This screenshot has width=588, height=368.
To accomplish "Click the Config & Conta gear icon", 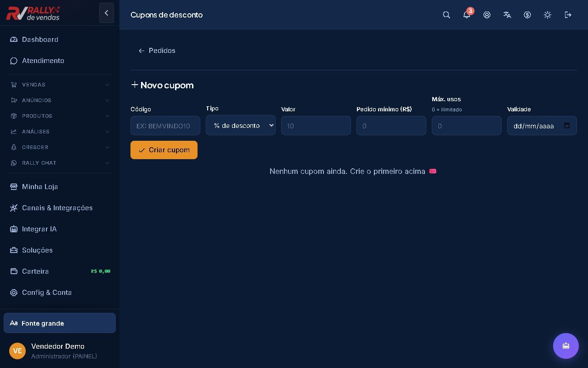I will tap(14, 293).
